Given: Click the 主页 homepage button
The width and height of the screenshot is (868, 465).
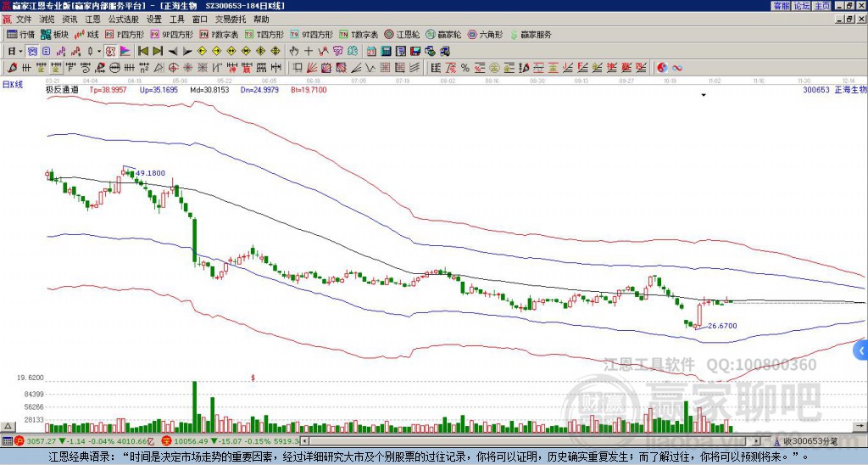Looking at the screenshot, I should coord(822,6).
